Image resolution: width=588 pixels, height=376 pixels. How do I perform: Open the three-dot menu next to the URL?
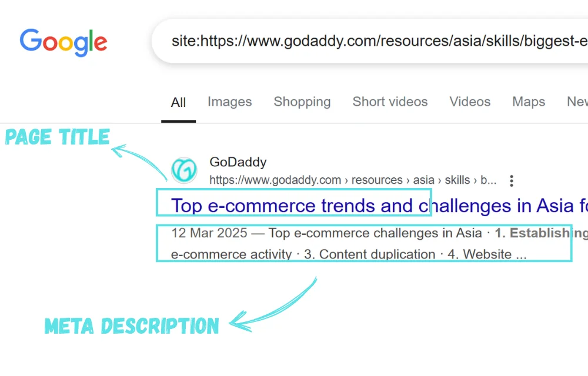tap(512, 180)
